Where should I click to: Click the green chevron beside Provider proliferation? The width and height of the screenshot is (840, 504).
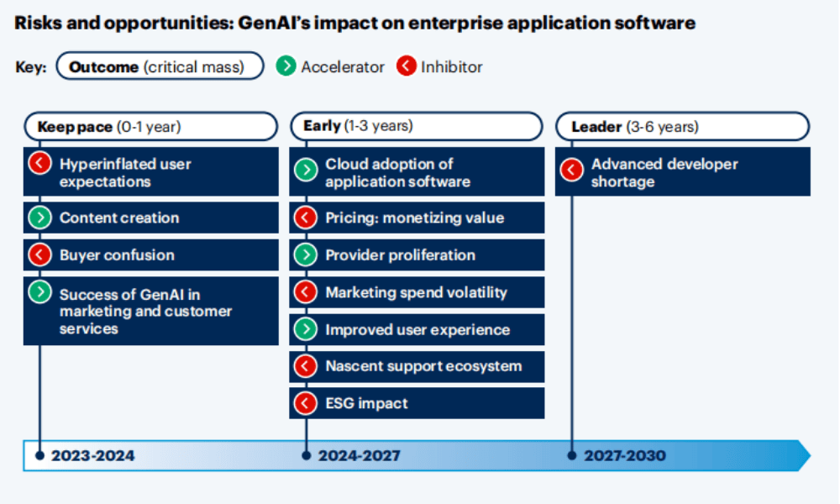[x=305, y=255]
